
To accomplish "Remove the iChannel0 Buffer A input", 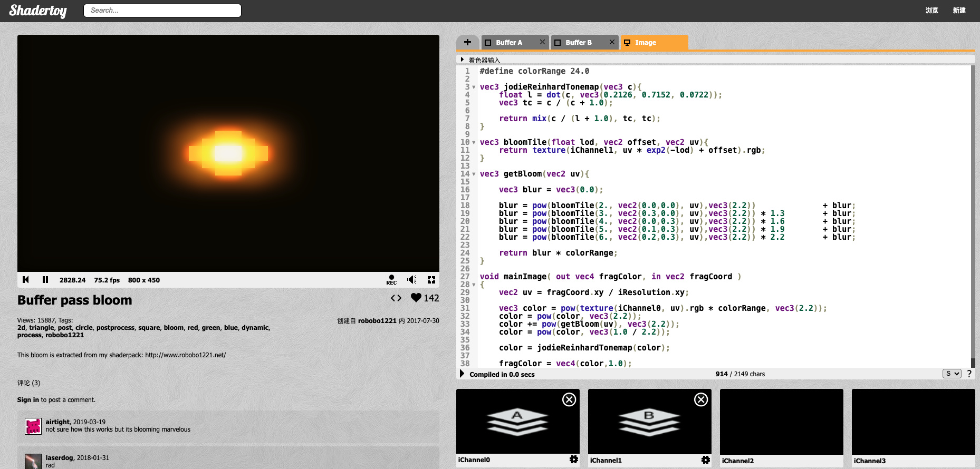I will click(569, 400).
